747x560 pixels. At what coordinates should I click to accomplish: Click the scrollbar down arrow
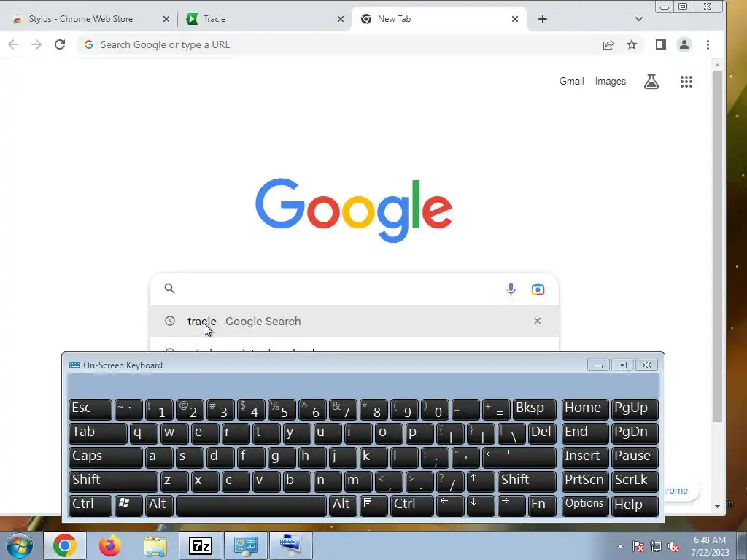718,506
